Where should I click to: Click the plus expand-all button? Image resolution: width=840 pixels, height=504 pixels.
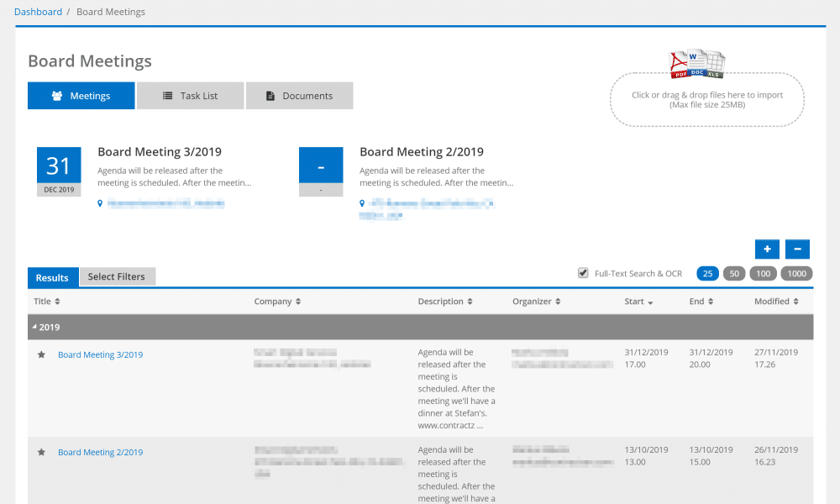(767, 249)
